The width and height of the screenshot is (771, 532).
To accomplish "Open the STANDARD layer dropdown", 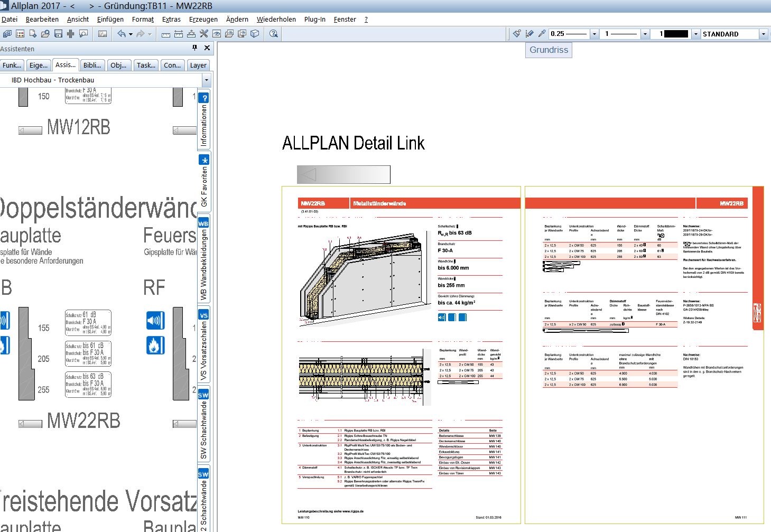I will pyautogui.click(x=763, y=34).
